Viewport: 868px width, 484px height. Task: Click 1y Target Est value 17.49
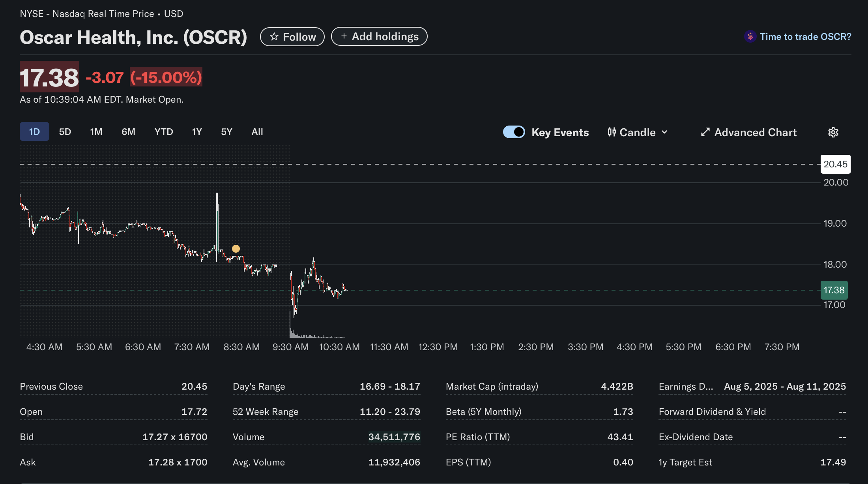point(833,462)
